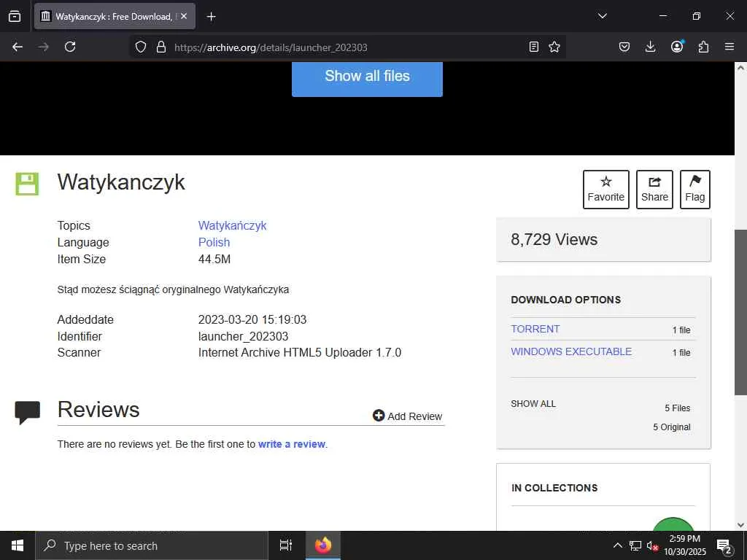Image resolution: width=747 pixels, height=560 pixels.
Task: Click the scrollbar up arrow
Action: tap(740, 67)
